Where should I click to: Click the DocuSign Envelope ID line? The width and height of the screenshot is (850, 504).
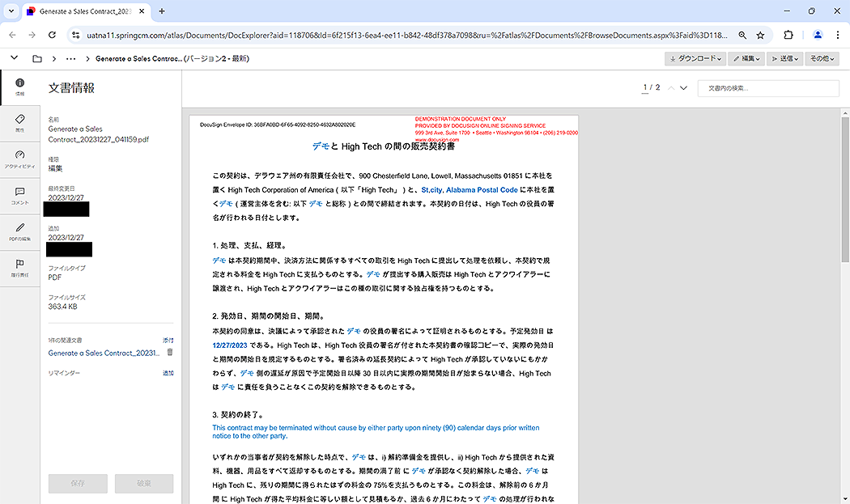(x=278, y=125)
